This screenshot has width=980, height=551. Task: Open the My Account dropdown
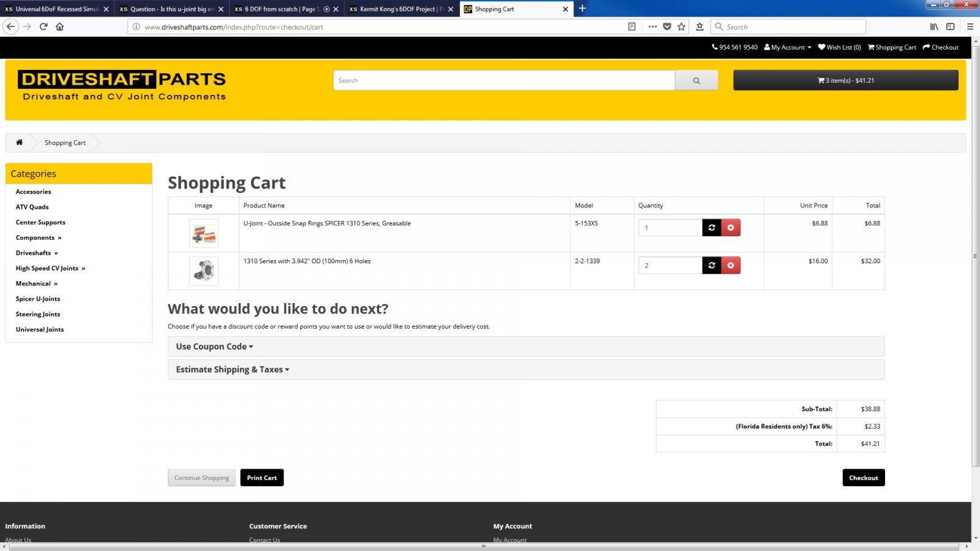point(788,47)
